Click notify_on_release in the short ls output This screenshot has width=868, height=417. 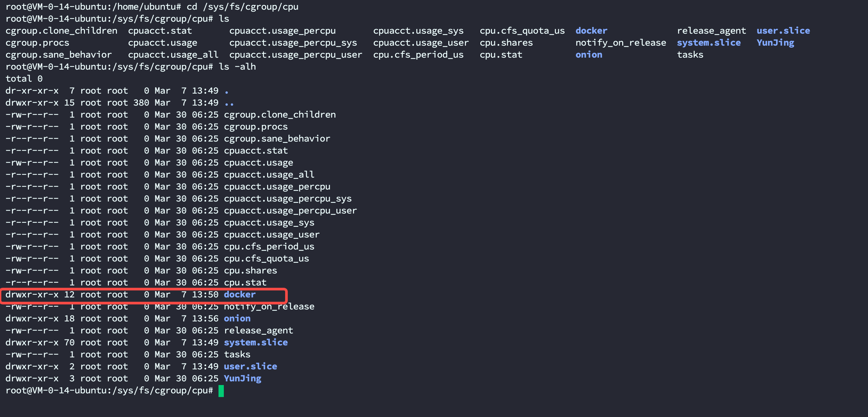pos(620,43)
